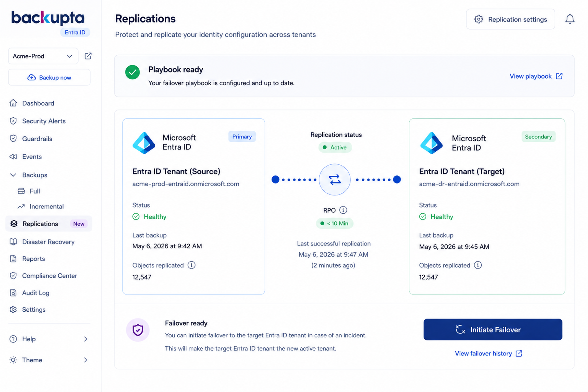
Task: Click the Replication settings gear icon
Action: (478, 19)
